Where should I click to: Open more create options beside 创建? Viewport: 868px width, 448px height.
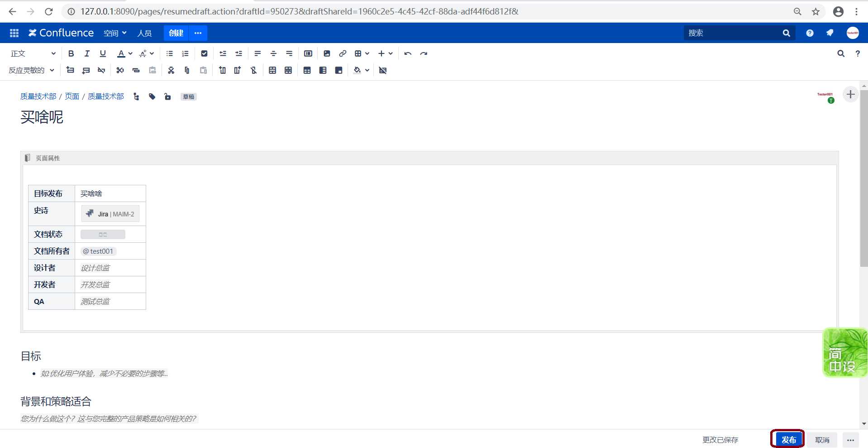tap(198, 33)
